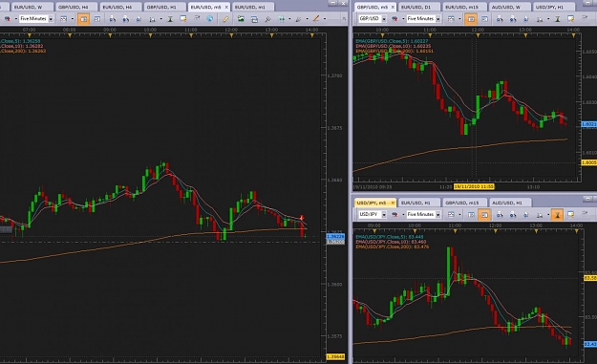Expand the line drawing tool options arrow
The image size is (597, 364).
(x=325, y=19)
